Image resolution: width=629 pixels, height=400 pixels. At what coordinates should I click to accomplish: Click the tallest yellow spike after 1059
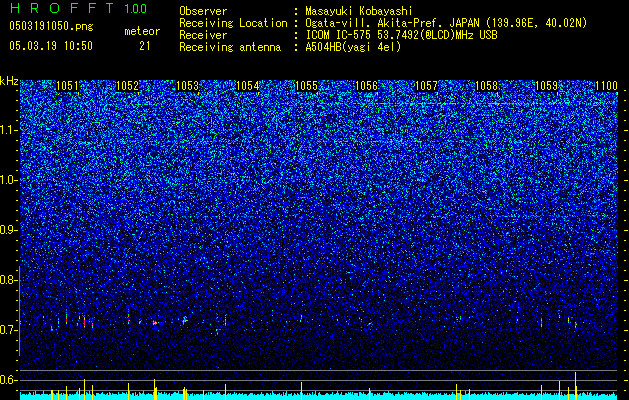click(x=576, y=386)
